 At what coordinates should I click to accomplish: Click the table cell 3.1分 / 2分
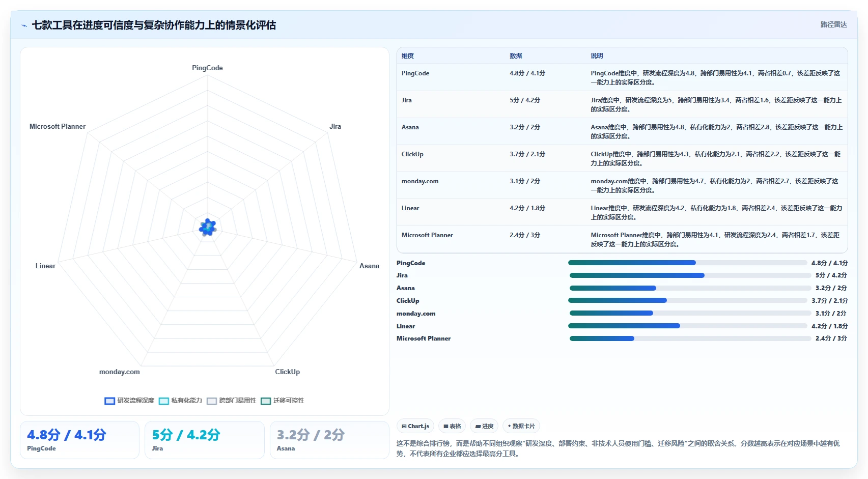tap(525, 181)
